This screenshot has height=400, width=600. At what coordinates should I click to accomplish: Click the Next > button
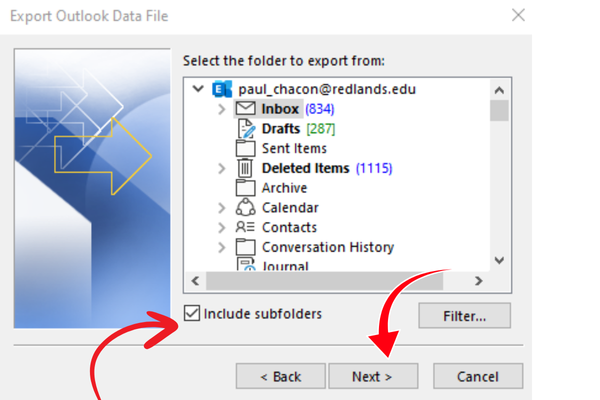click(372, 377)
